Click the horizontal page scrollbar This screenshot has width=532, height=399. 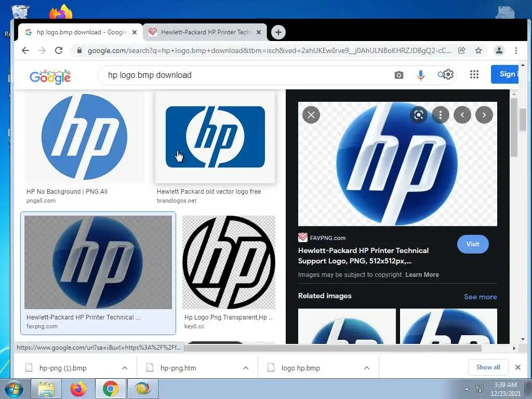[x=332, y=348]
